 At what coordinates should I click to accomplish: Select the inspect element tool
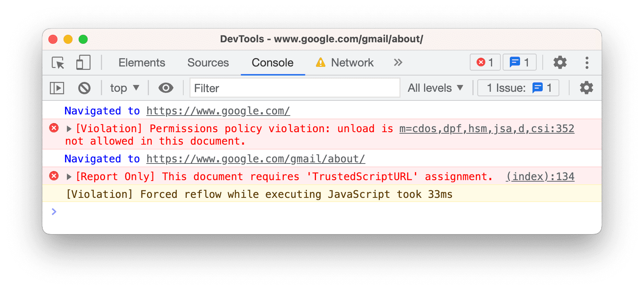click(x=57, y=63)
